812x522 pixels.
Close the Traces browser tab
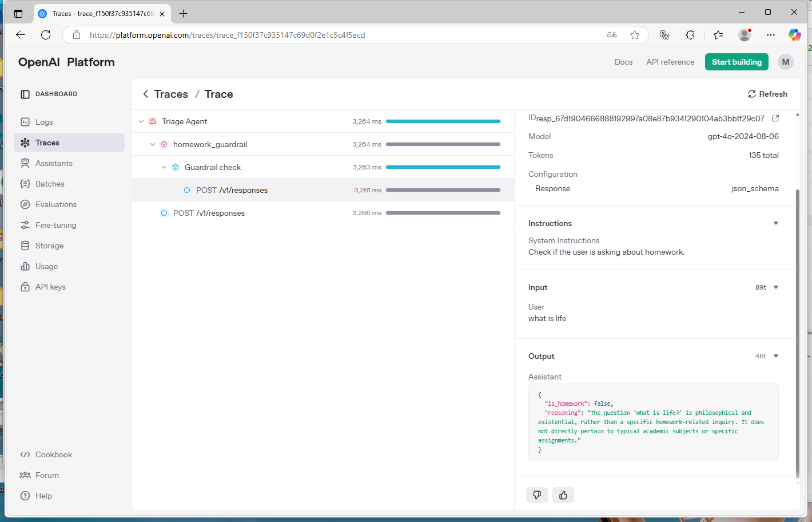162,14
